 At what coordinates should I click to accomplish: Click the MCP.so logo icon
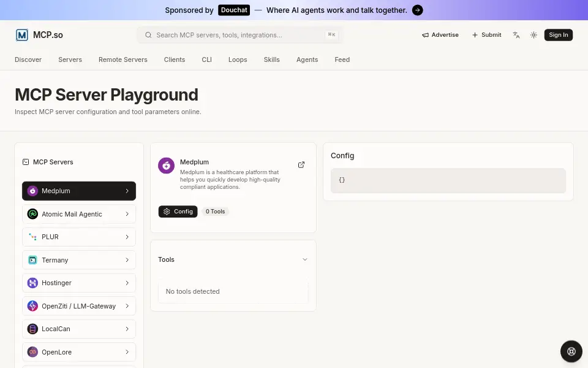tap(22, 35)
